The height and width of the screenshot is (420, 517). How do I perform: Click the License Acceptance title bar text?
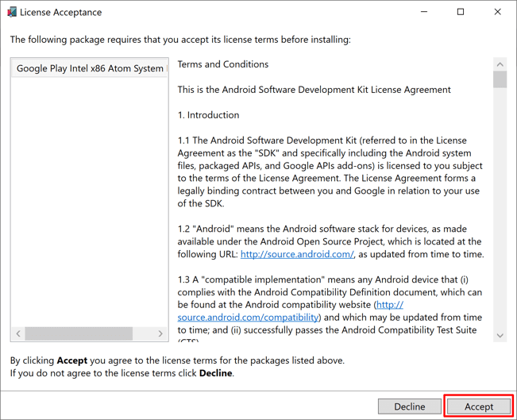(x=60, y=12)
